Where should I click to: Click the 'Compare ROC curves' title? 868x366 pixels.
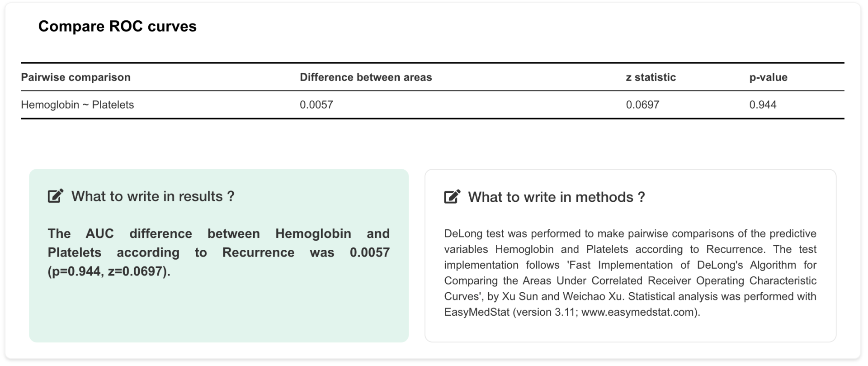[118, 26]
